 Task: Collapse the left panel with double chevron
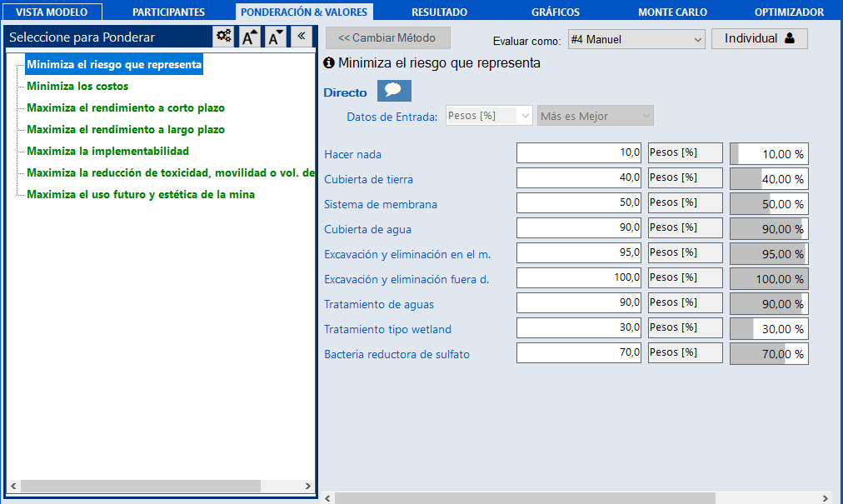click(301, 37)
